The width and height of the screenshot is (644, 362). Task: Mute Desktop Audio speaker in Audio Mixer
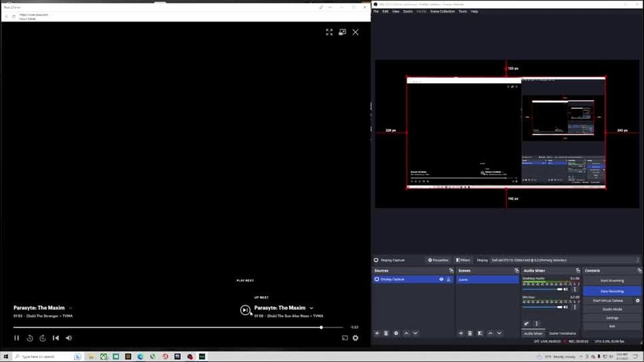(x=566, y=289)
